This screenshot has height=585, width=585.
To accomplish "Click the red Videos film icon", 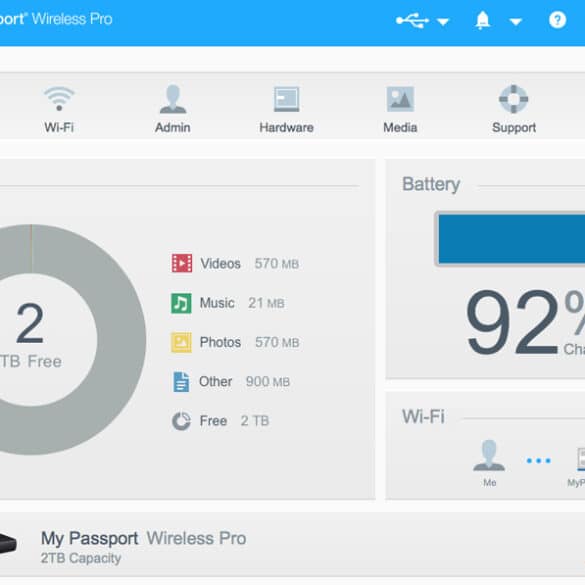I will pyautogui.click(x=182, y=263).
